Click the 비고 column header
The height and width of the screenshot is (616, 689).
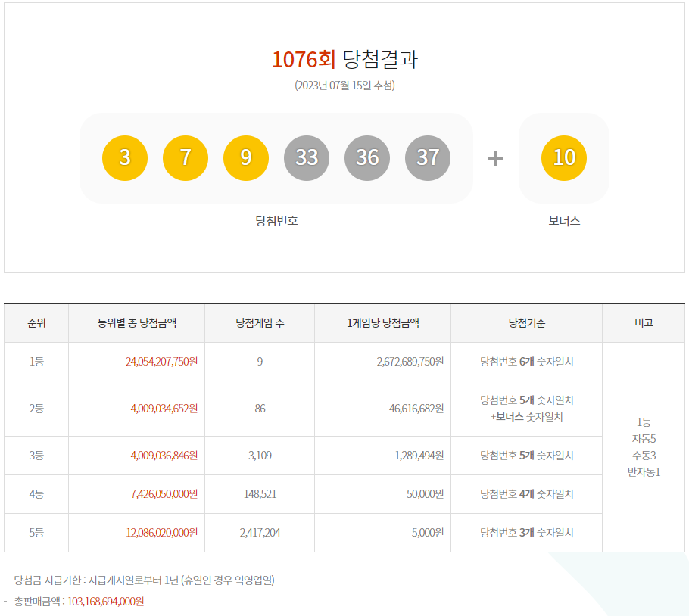pos(644,323)
